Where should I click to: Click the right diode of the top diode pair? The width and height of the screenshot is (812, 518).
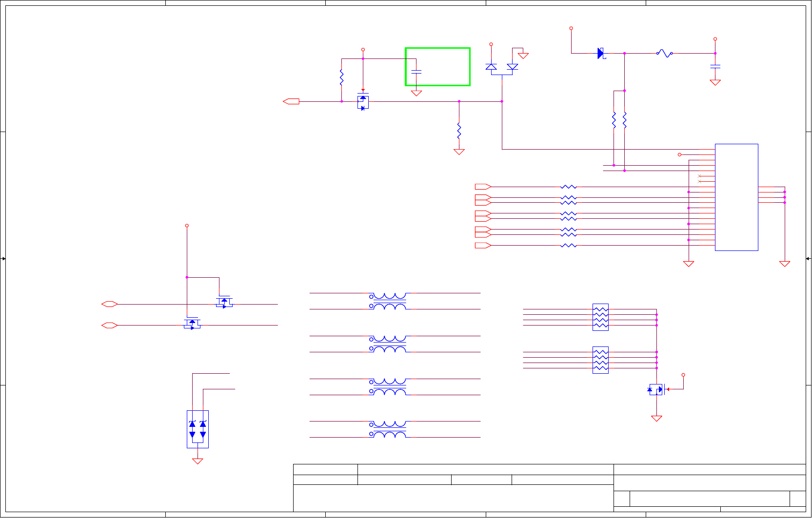(513, 67)
